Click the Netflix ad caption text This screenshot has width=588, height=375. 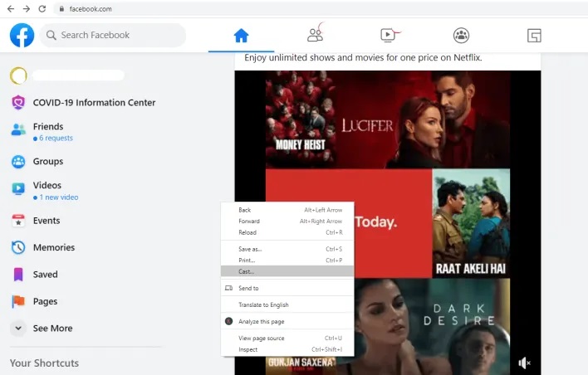coord(363,58)
